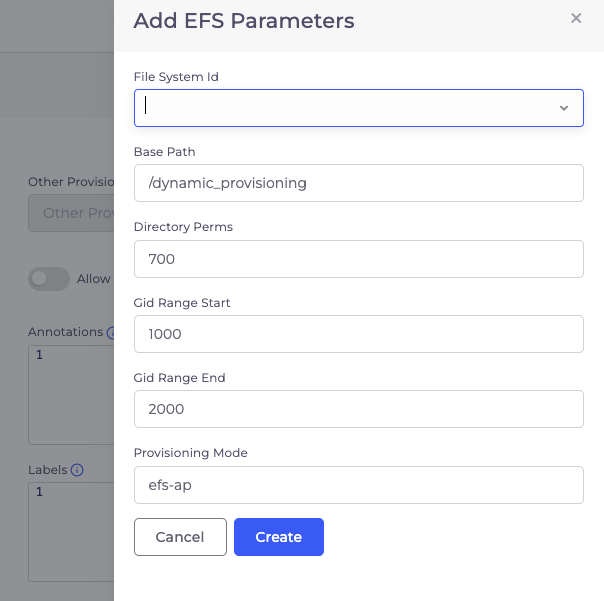Image resolution: width=604 pixels, height=601 pixels.
Task: Select the Other Provisioner field behind dialog
Action: [71, 213]
